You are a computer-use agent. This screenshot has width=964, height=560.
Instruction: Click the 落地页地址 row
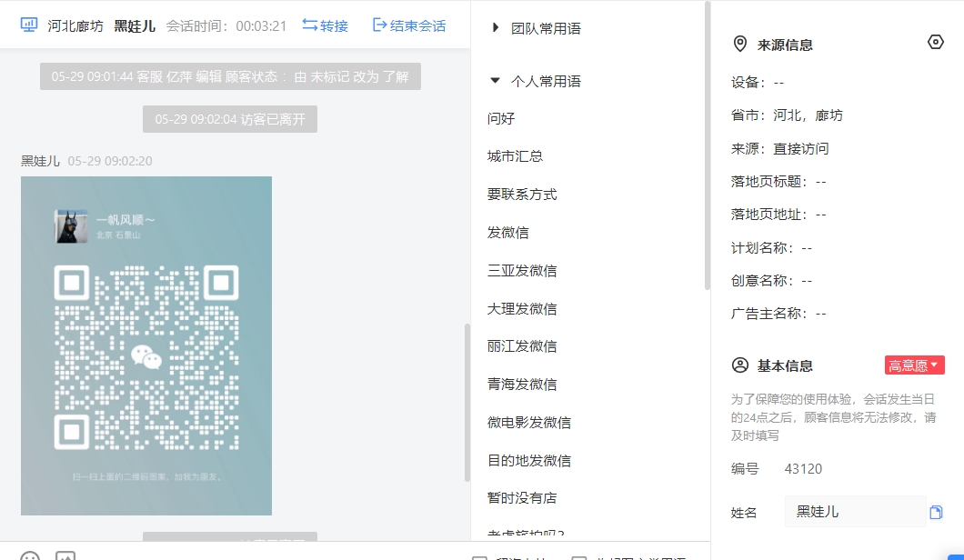click(x=779, y=215)
